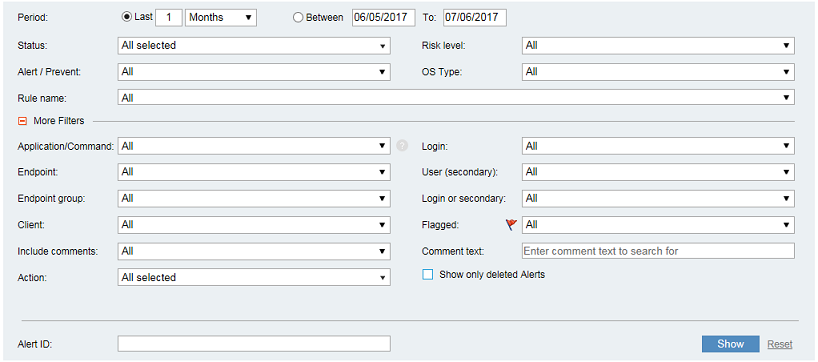Select the Last period radio button
Viewport: 818px width, 362px height.
126,17
